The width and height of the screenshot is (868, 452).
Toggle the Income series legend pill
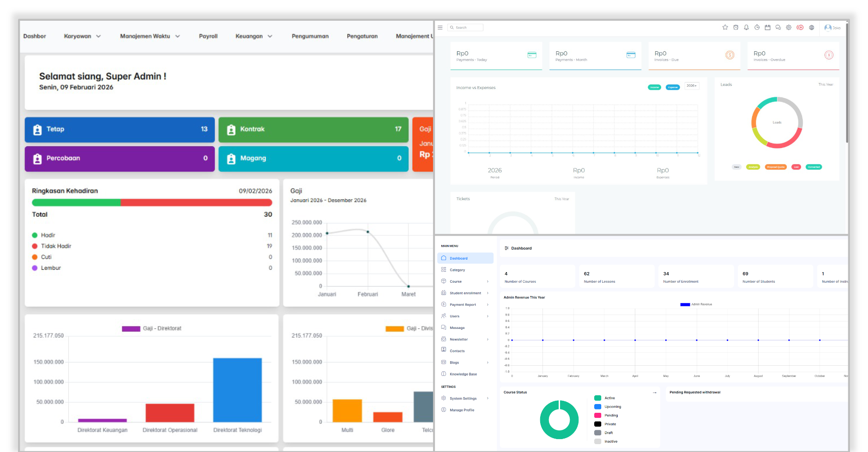coord(654,87)
